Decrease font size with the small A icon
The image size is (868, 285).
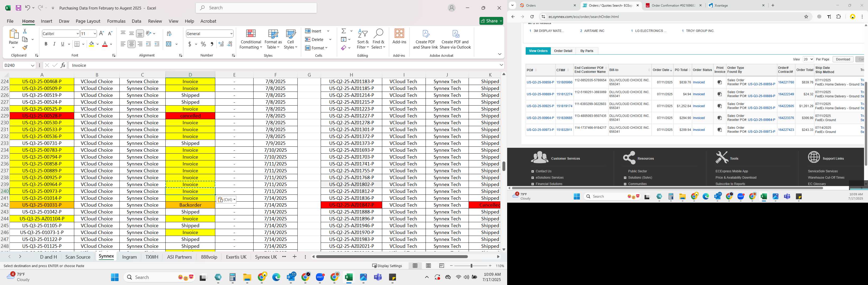click(x=110, y=33)
